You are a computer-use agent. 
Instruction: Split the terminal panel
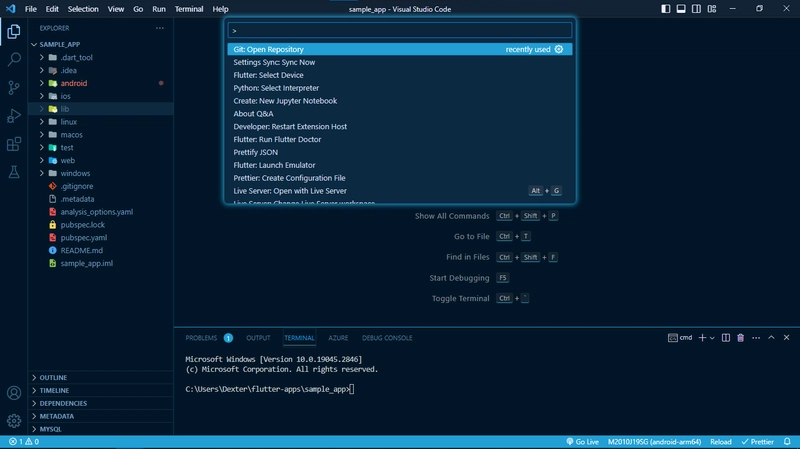coord(726,338)
